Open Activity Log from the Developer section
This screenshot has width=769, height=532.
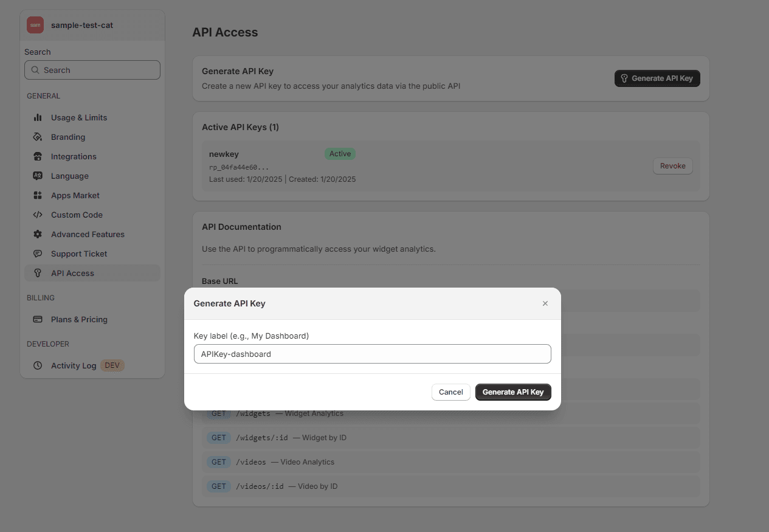coord(73,365)
